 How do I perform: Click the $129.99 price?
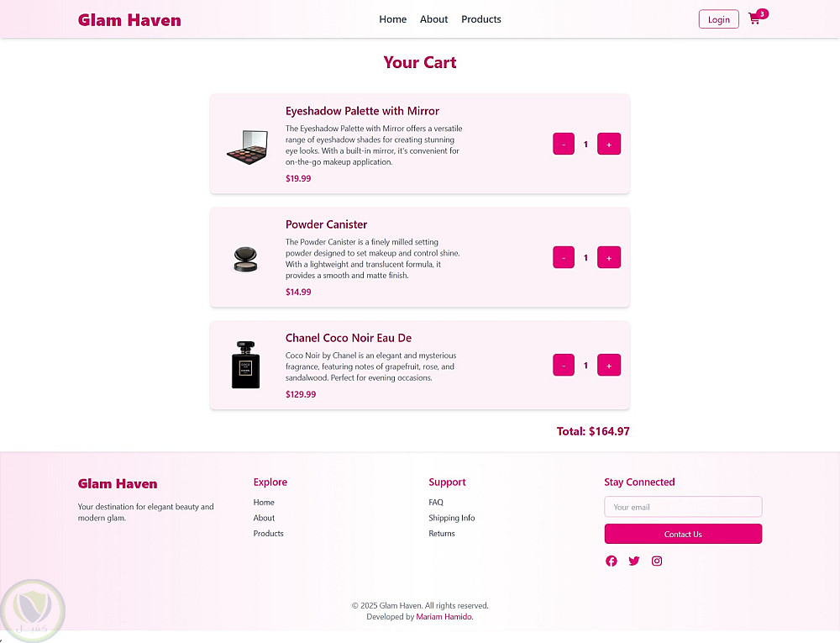(301, 394)
